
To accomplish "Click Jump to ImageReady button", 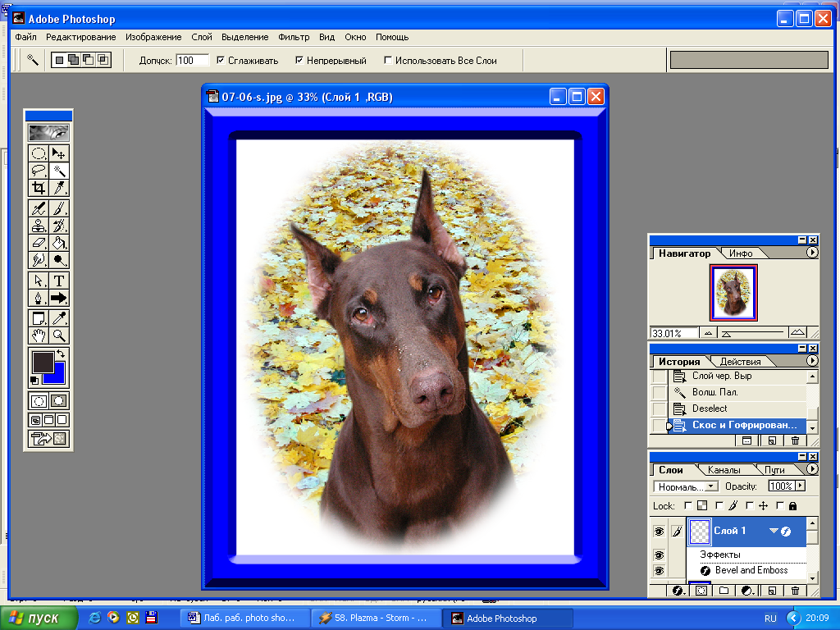I will (48, 440).
